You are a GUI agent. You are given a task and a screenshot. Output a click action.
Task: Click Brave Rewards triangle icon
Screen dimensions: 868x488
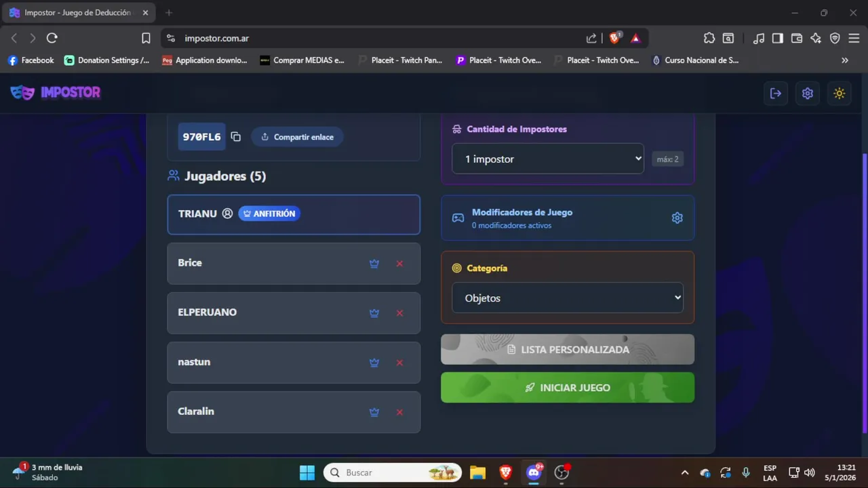pos(635,39)
